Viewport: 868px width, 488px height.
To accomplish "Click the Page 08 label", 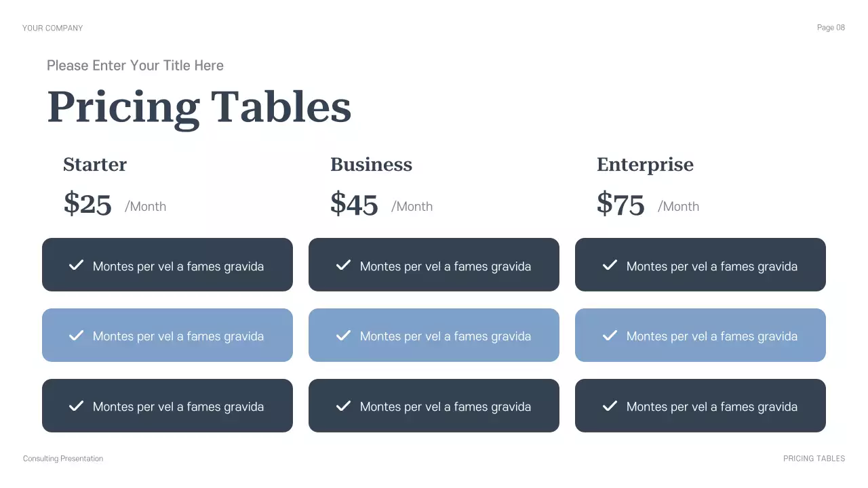I will (x=831, y=28).
